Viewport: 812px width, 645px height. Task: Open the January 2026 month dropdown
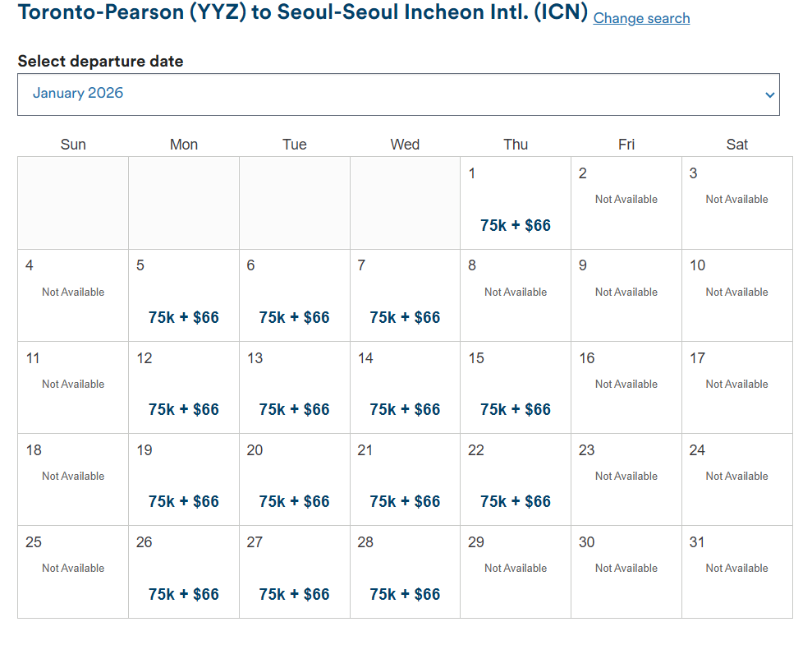[x=398, y=94]
